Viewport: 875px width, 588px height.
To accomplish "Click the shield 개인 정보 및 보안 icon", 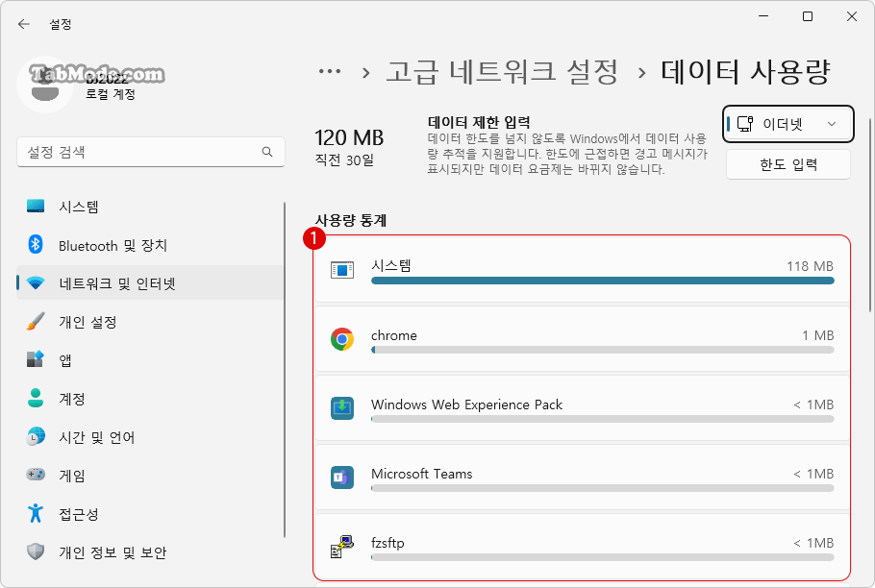I will tap(36, 551).
